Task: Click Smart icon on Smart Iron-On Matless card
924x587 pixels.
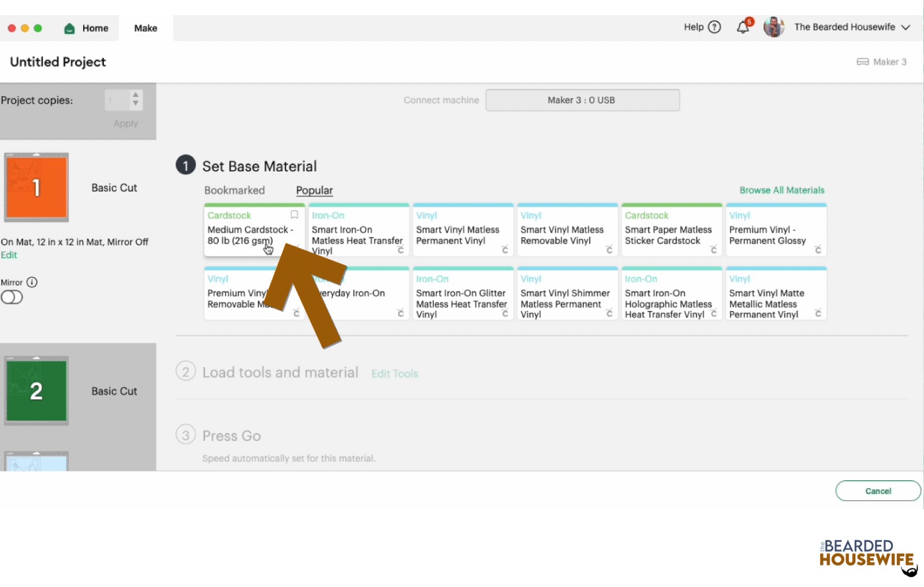Action: (400, 249)
